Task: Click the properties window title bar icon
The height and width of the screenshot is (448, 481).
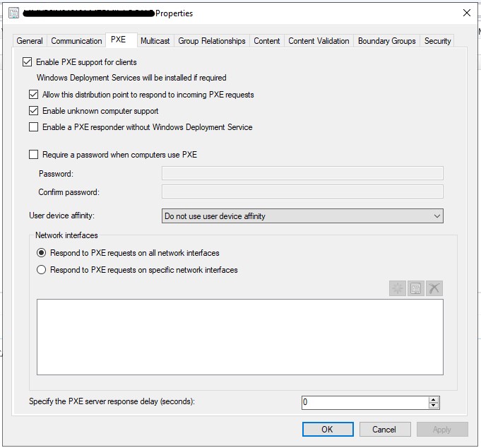Action: (13, 13)
